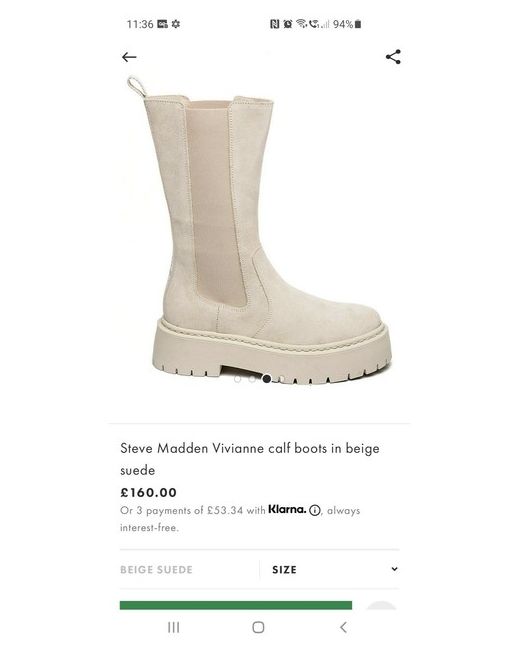520x650 pixels.
Task: Tap Android home button icon
Action: click(258, 627)
